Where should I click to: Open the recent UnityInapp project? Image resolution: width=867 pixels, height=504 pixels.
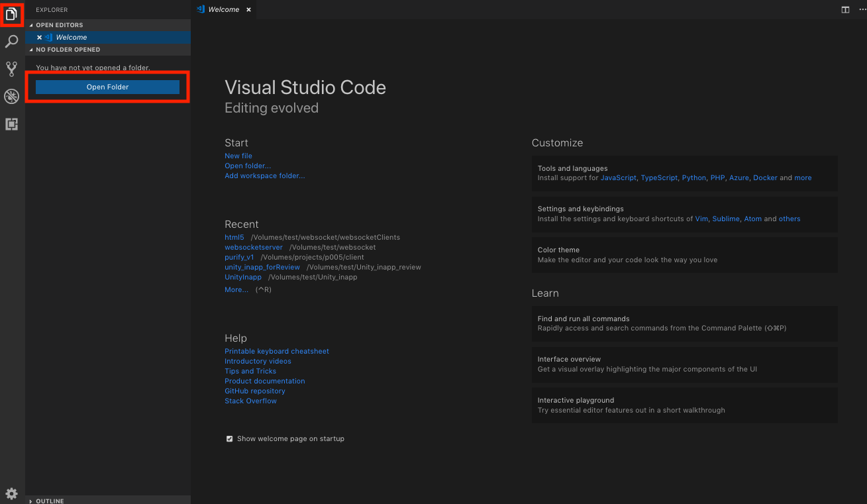243,277
